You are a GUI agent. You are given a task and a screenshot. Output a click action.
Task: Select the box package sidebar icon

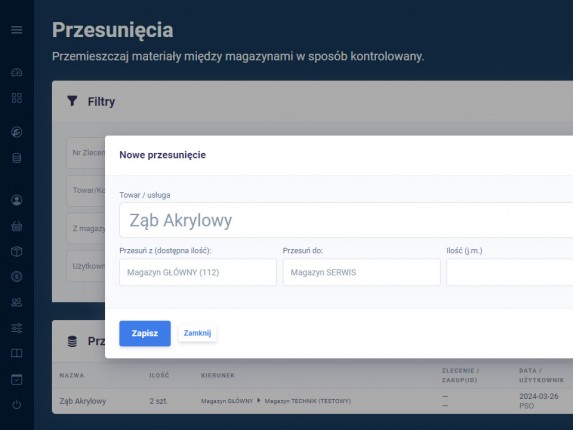(x=16, y=251)
